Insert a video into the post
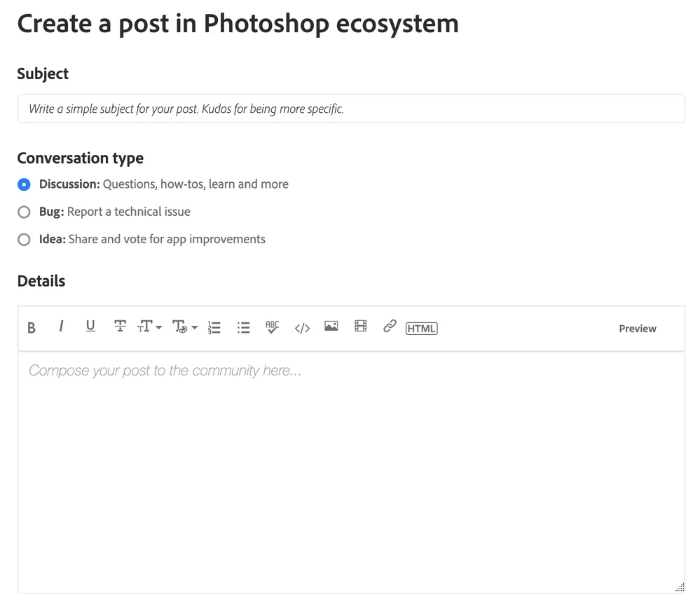Viewport: 700px width, 611px height. point(361,327)
